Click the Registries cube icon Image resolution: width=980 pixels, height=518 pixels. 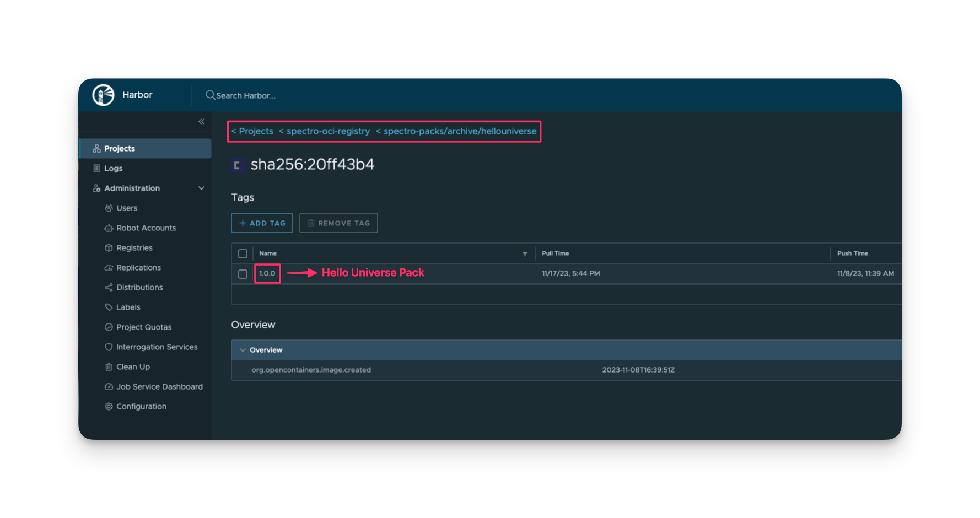click(x=109, y=248)
